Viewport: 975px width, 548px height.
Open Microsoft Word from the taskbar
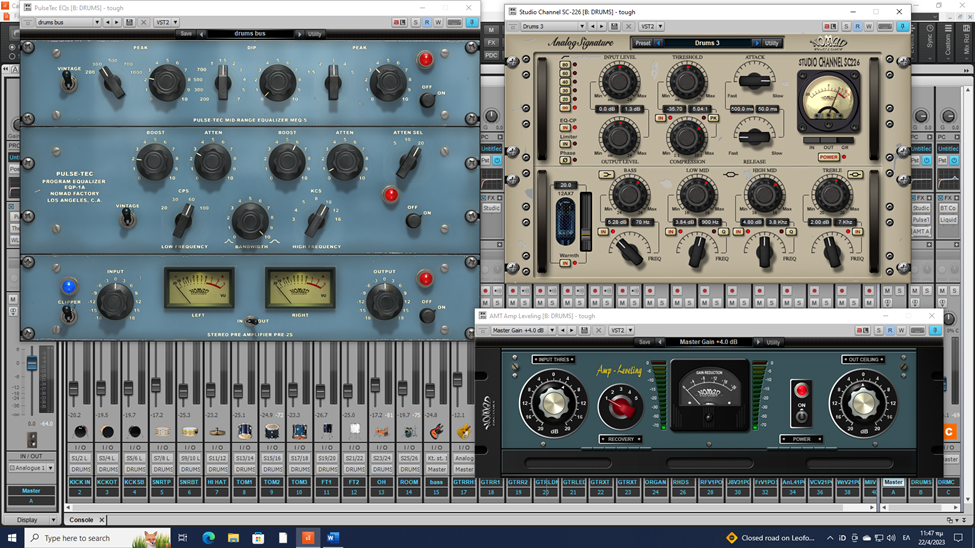click(333, 537)
